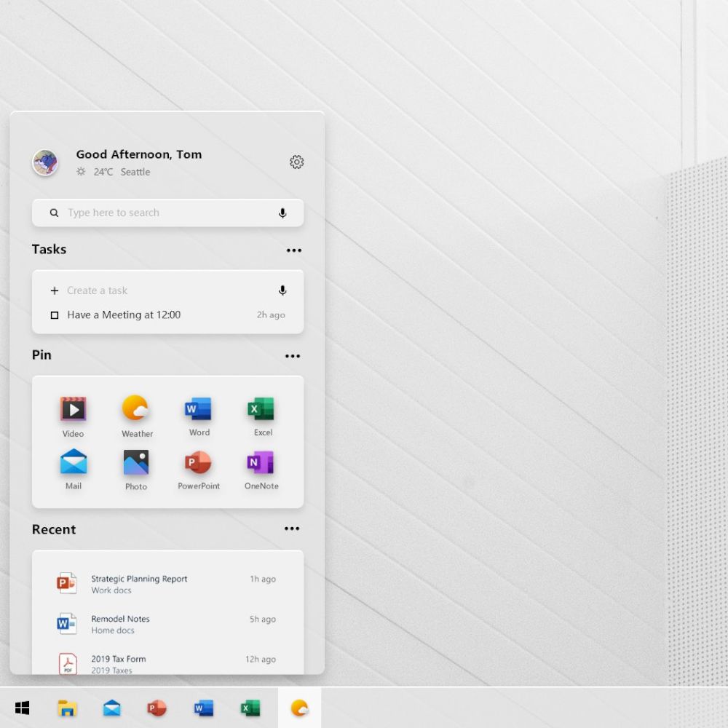Open File Explorer from the taskbar

[x=67, y=708]
